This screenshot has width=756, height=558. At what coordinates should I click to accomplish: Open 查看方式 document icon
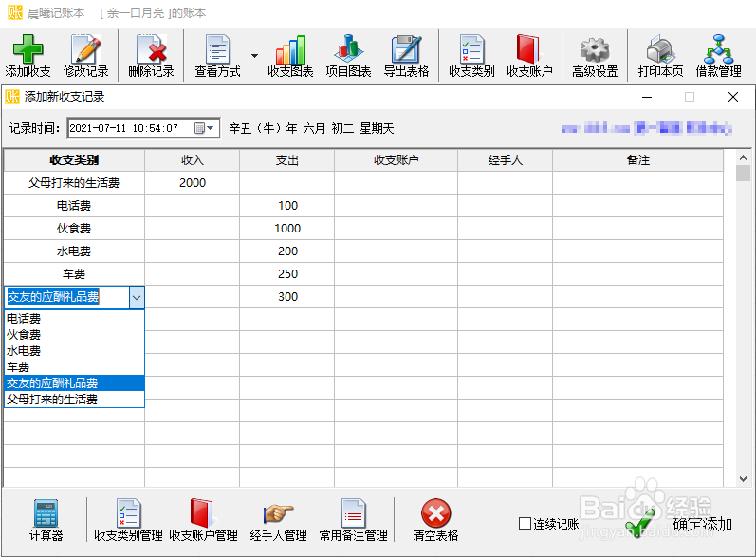pyautogui.click(x=217, y=49)
